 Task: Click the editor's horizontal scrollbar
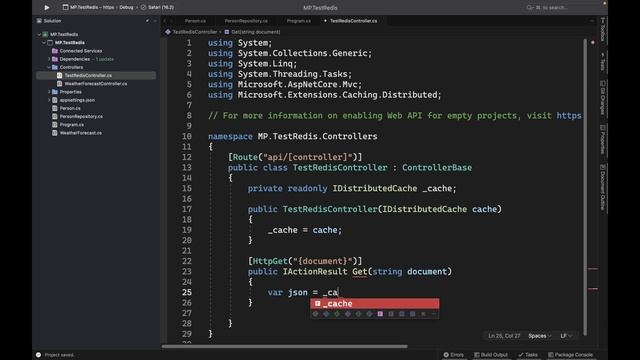pyautogui.click(x=284, y=347)
